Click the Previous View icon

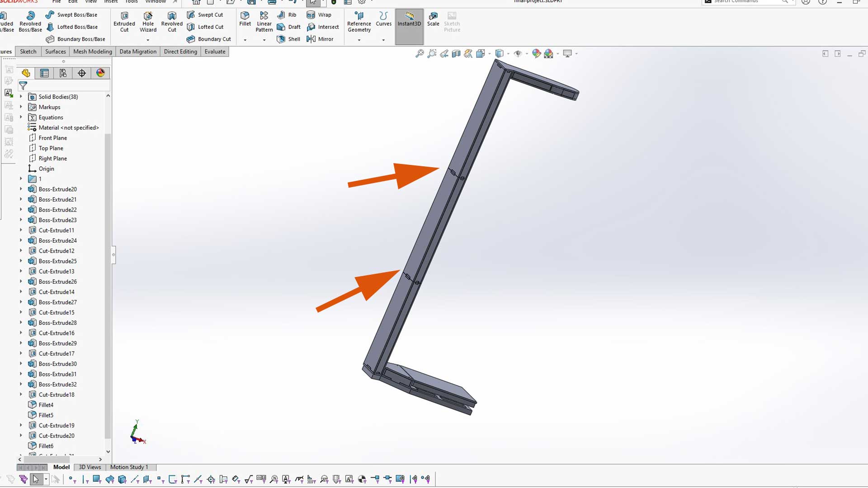pyautogui.click(x=444, y=54)
